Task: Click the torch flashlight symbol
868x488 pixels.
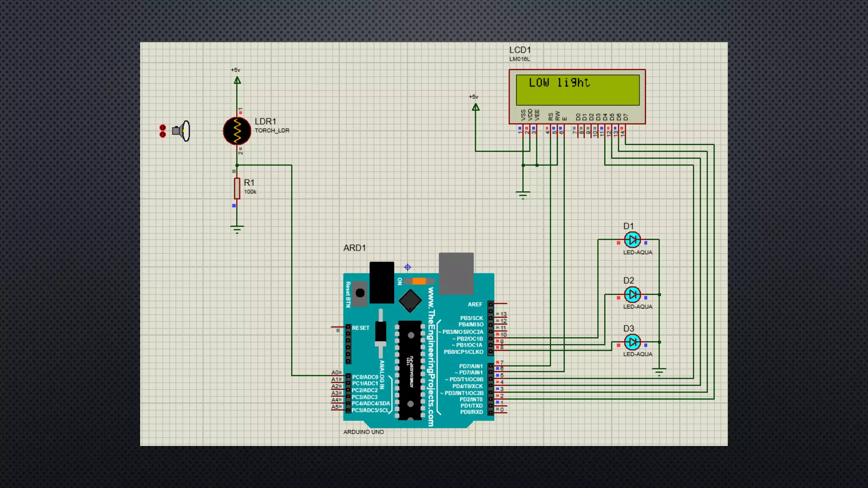Action: (181, 131)
